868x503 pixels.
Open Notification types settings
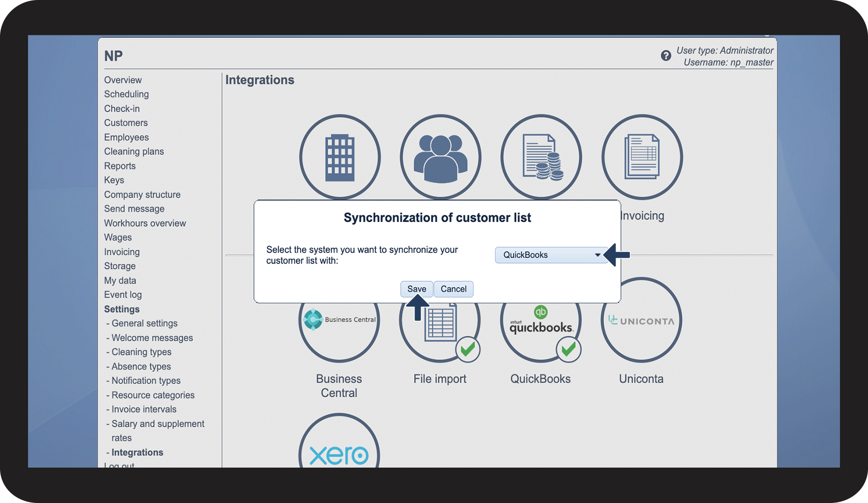pos(146,381)
